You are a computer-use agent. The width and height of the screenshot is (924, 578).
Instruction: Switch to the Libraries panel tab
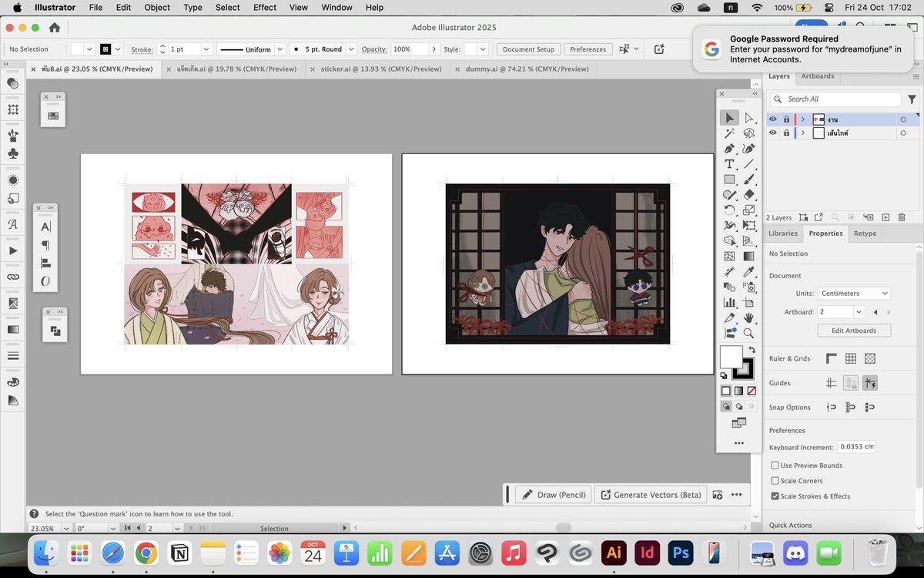(x=783, y=234)
